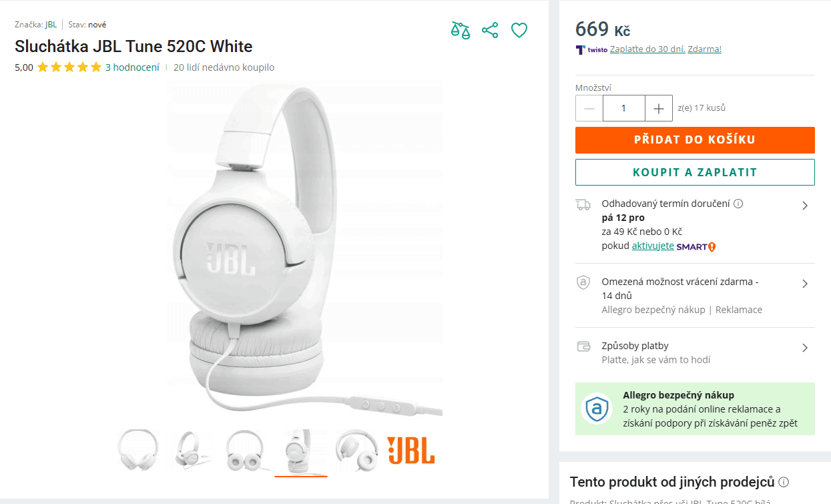This screenshot has width=831, height=504.
Task: Expand the free returns section
Action: [805, 282]
